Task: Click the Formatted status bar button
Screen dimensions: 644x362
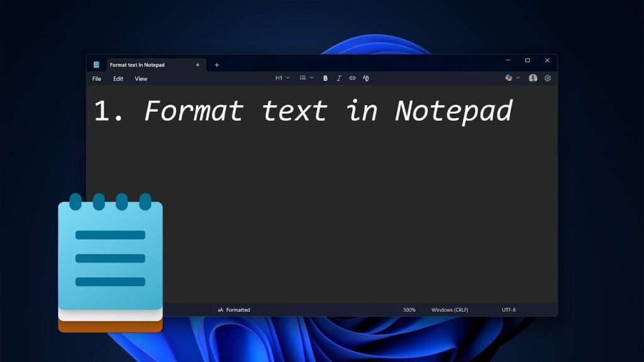Action: (234, 310)
